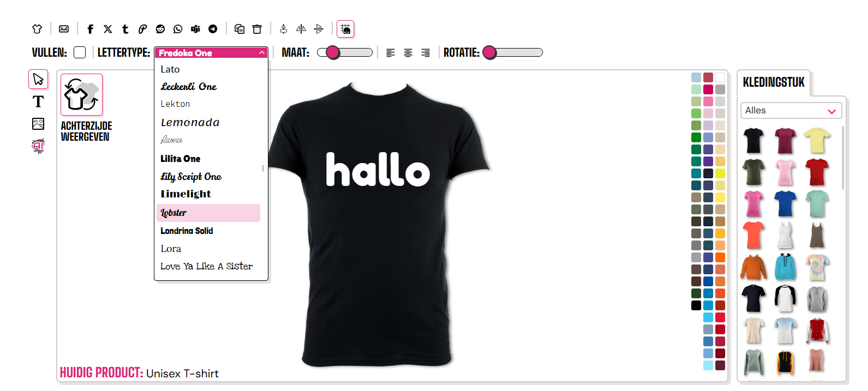The image size is (868, 391).
Task: Select the Text tool
Action: click(38, 101)
